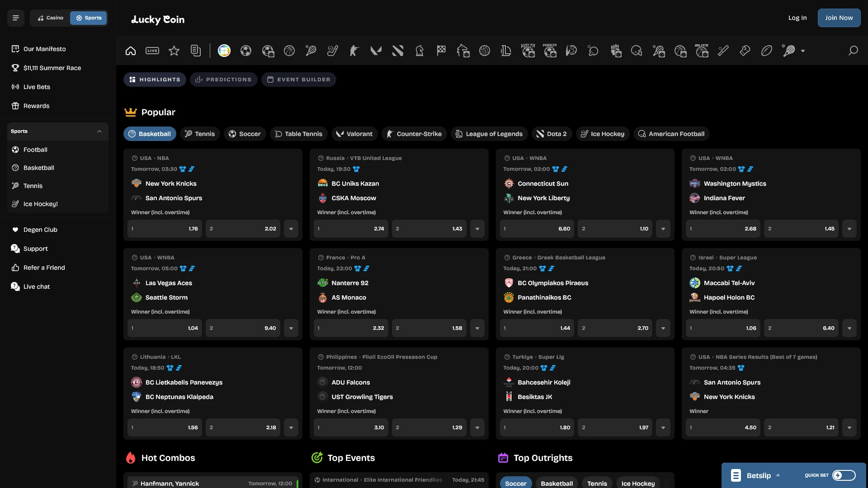Open the Highlights tab
The height and width of the screenshot is (488, 868).
155,80
